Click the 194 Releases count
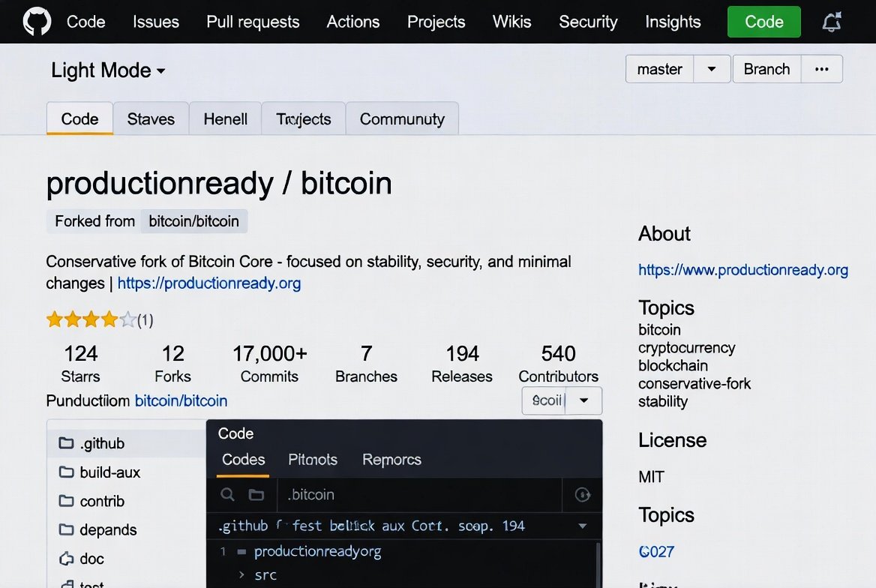Viewport: 876px width, 588px height. tap(462, 364)
